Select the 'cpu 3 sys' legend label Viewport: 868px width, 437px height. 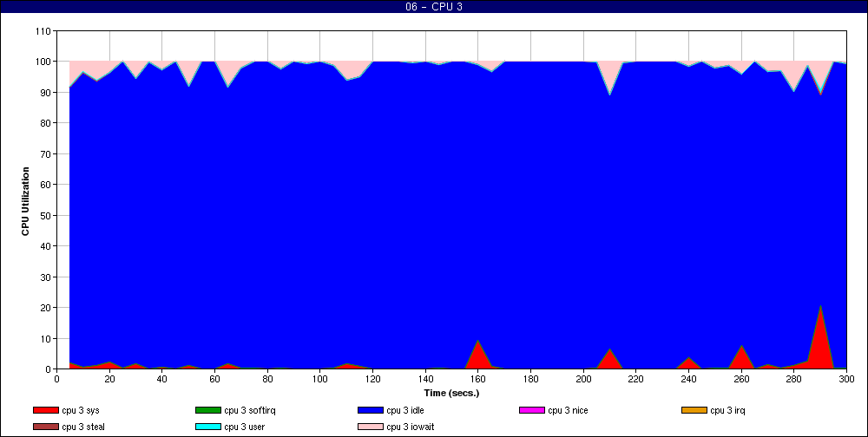(81, 410)
